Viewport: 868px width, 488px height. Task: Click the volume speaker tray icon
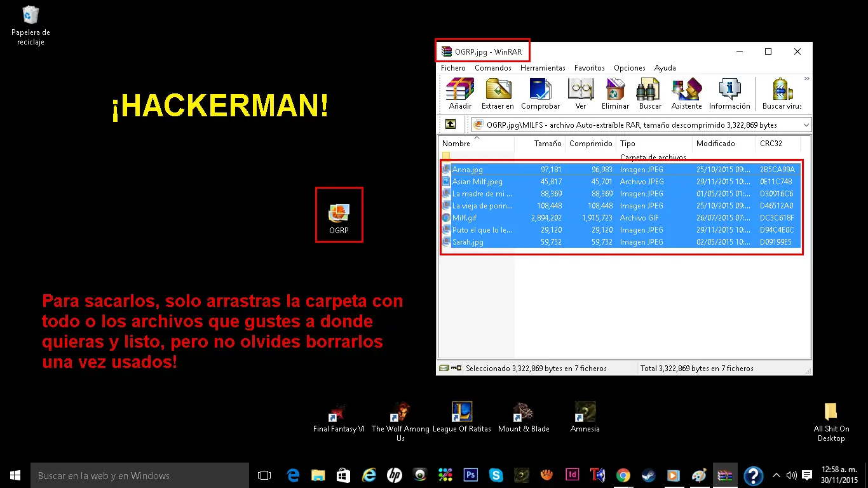tap(791, 475)
